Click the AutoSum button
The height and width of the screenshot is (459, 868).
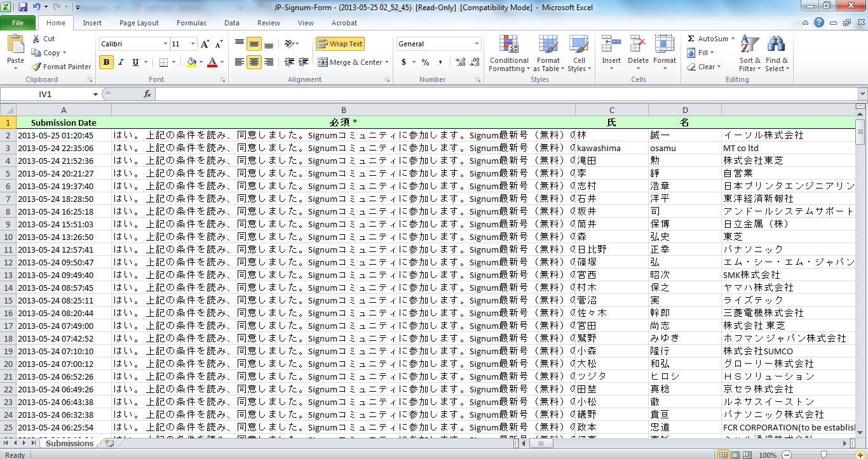click(x=707, y=39)
